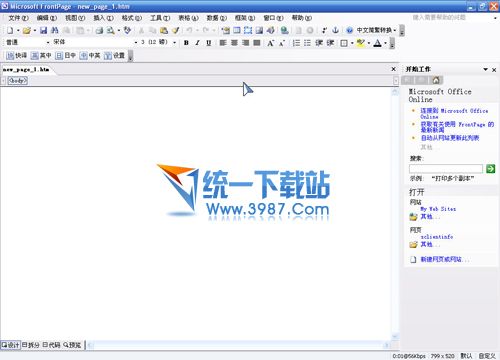Click the Insert Picture from File icon
The height and width of the screenshot is (360, 500).
tap(259, 30)
